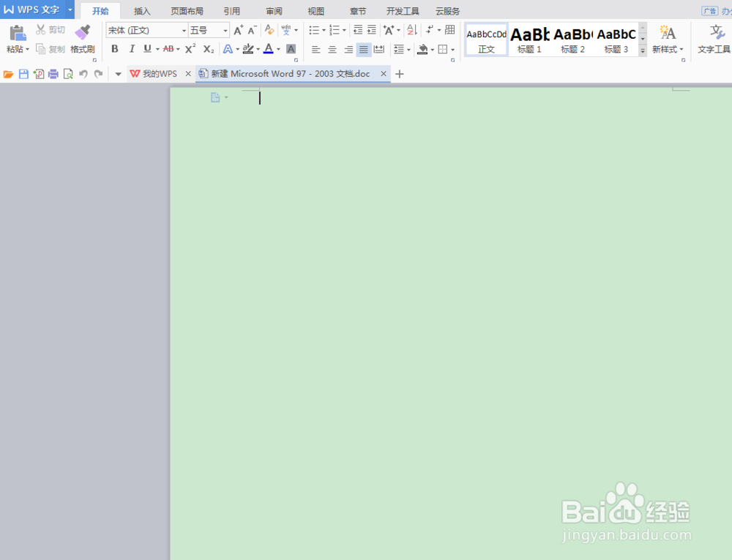732x560 pixels.
Task: Switch to the 引用 tab
Action: (231, 11)
